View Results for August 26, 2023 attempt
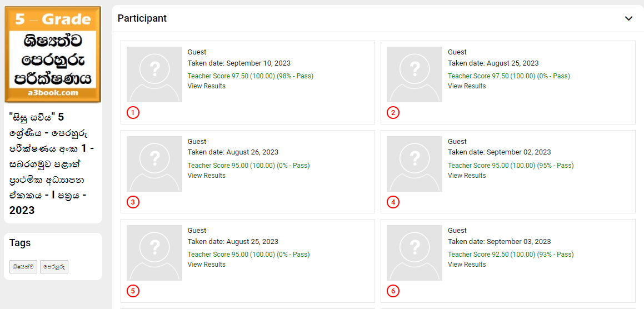The height and width of the screenshot is (309, 644). 207,176
